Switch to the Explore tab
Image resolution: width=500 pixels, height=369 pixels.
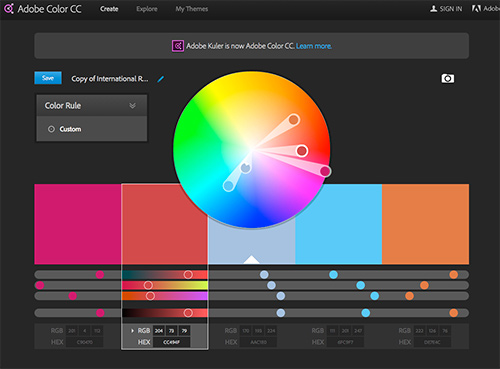[147, 9]
